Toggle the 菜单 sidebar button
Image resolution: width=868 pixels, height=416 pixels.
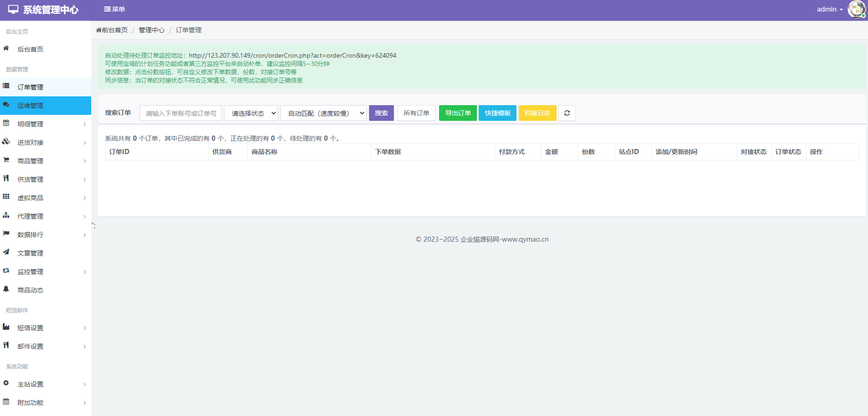tap(114, 9)
